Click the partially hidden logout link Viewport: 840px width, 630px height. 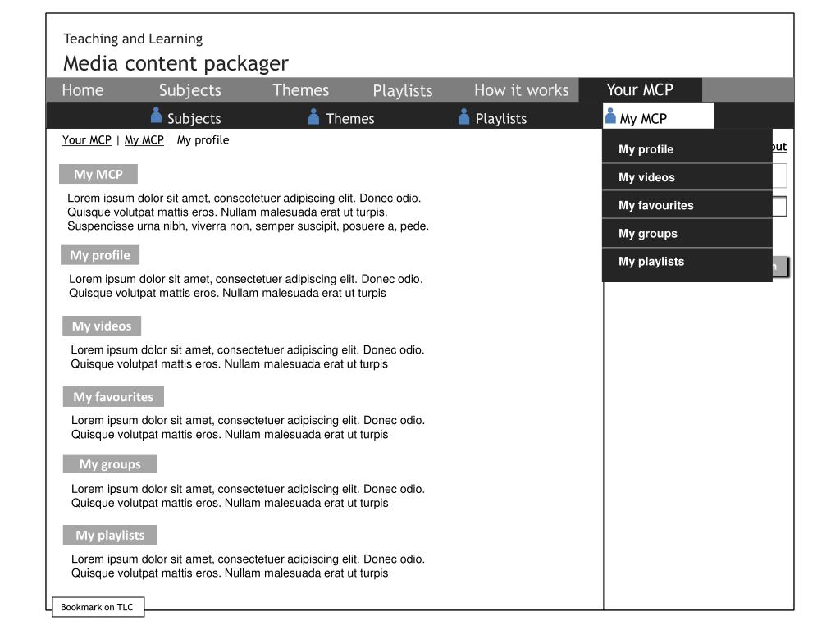[779, 147]
